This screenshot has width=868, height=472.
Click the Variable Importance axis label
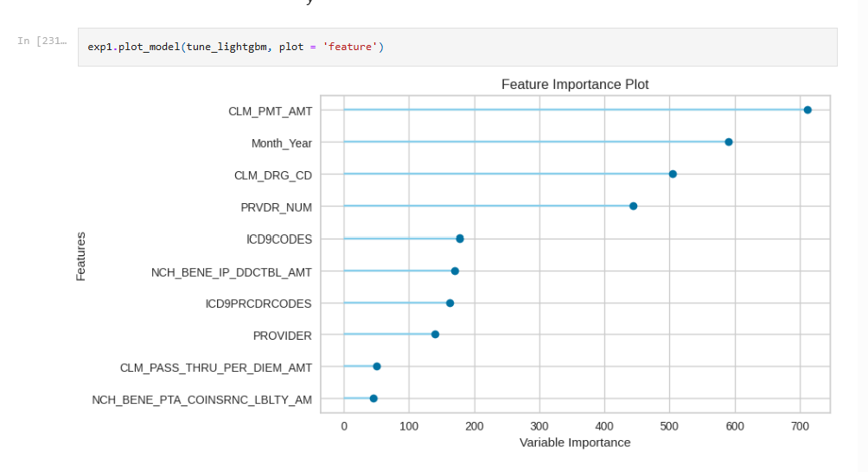[x=575, y=443]
